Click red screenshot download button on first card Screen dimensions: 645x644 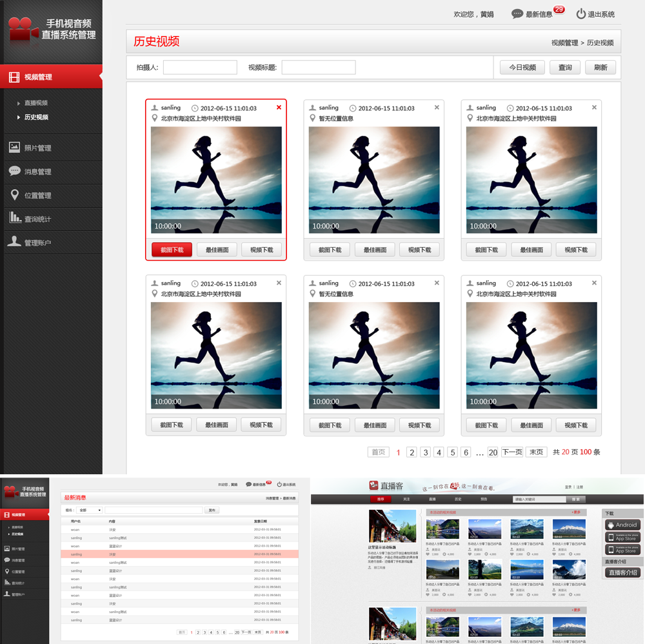(x=172, y=250)
